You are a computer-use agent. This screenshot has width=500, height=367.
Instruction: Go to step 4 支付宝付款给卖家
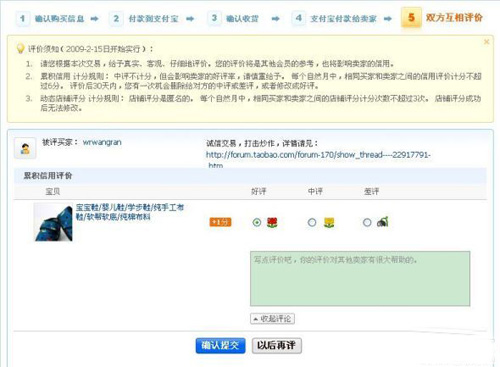pos(334,18)
